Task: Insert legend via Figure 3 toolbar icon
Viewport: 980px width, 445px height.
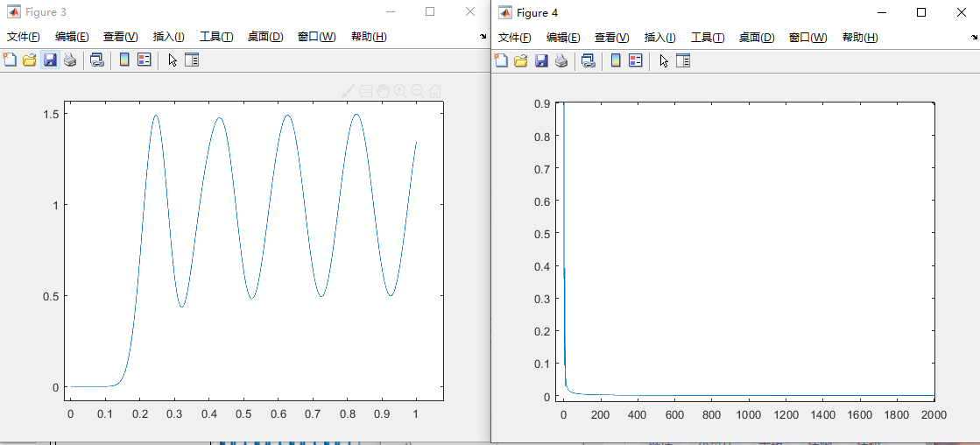Action: tap(145, 60)
